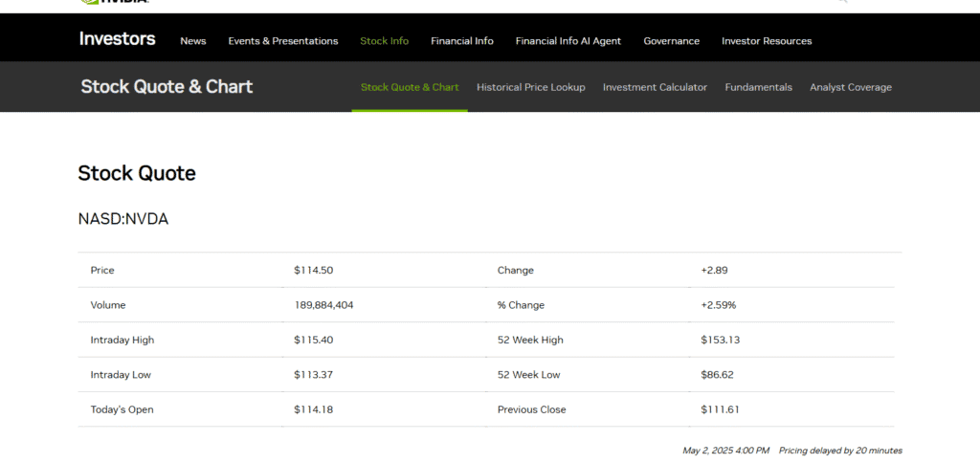Click the Intraday High label
Screen dimensions: 980x463
122,341
